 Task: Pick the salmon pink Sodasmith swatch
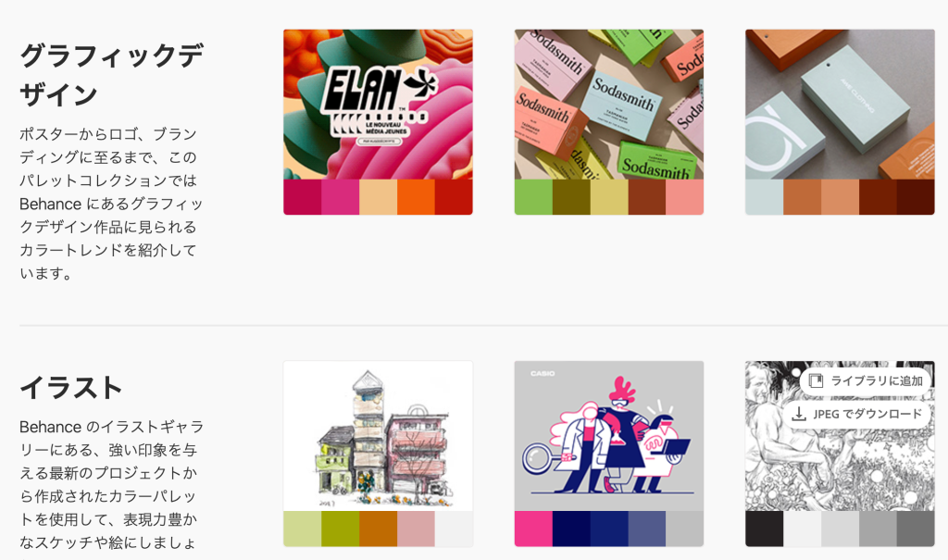pos(685,197)
